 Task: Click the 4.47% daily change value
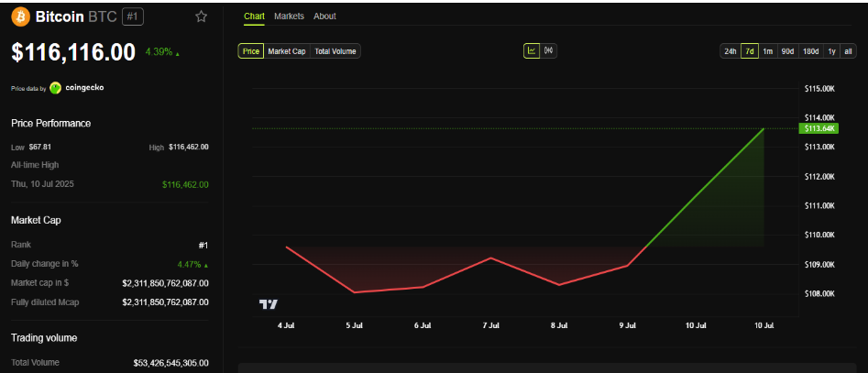coord(189,264)
